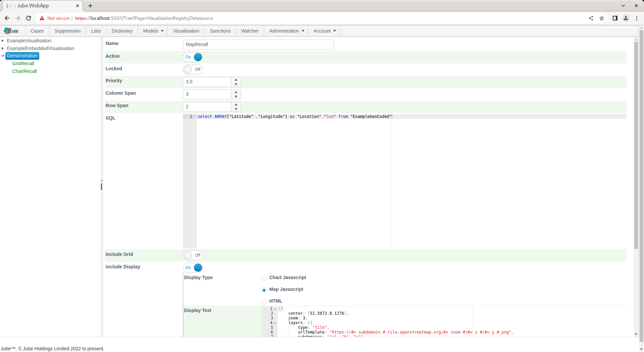Open the Suppression menu
Viewport: 644px width, 352px height.
point(67,31)
